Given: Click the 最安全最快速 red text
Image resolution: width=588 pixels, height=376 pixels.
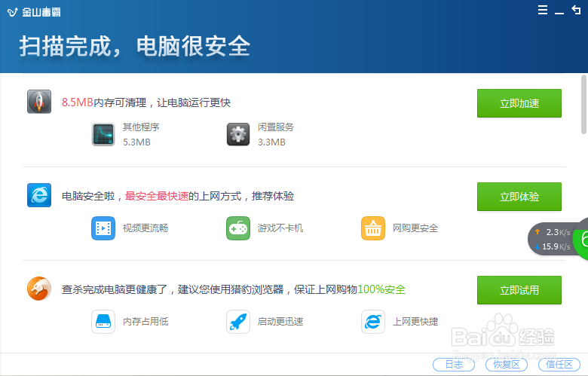Looking at the screenshot, I should click(157, 196).
